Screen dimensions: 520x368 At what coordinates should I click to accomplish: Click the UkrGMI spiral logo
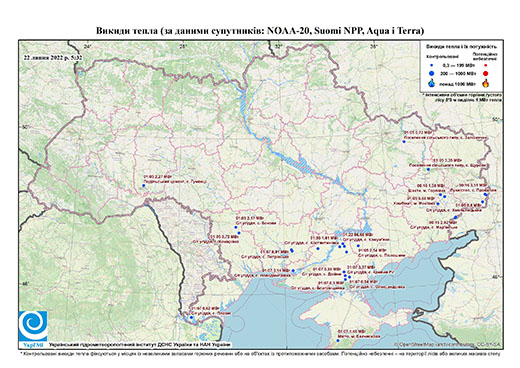[33, 326]
